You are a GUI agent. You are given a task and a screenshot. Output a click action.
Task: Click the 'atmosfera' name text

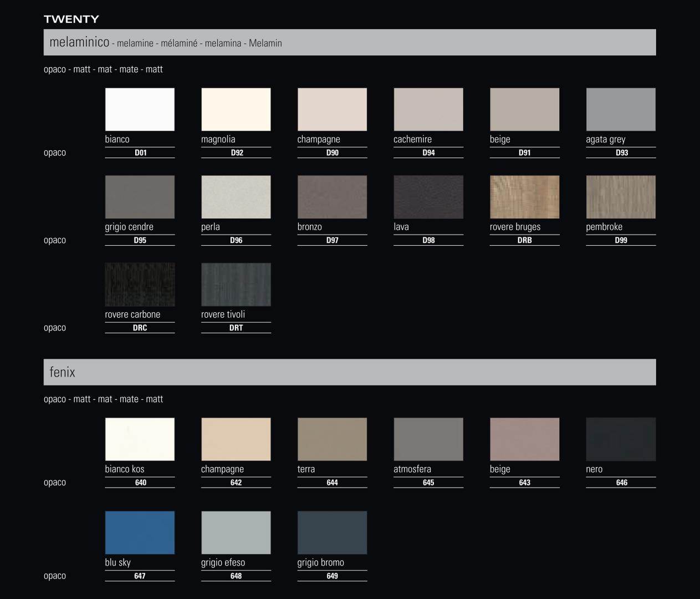(x=412, y=469)
